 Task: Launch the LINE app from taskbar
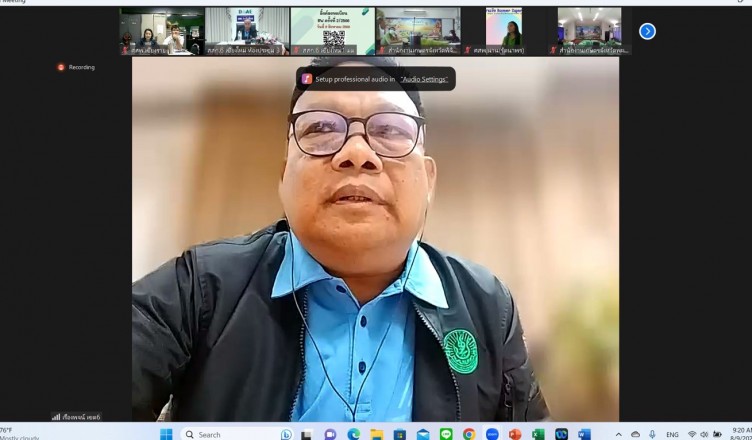click(446, 434)
